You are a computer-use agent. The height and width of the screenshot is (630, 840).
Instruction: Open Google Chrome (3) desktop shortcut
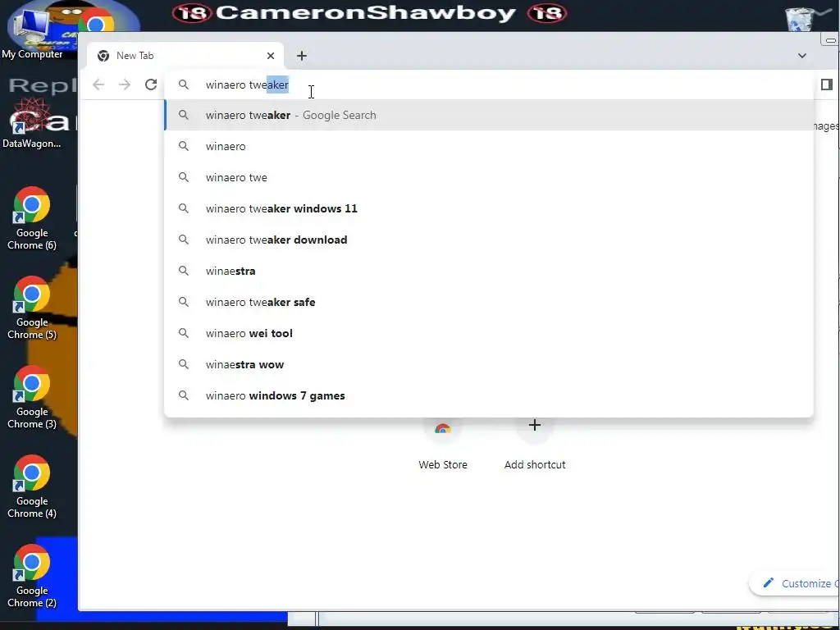click(x=32, y=398)
